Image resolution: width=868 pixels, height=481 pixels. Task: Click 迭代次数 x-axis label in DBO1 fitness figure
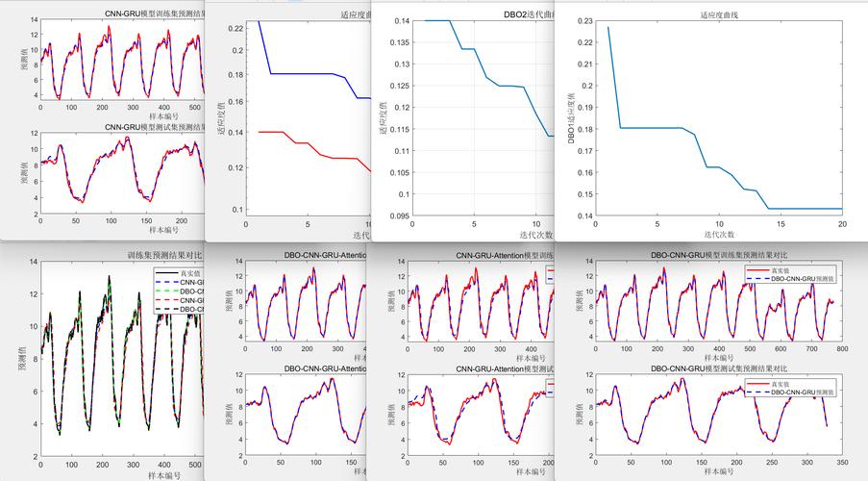[x=719, y=235]
